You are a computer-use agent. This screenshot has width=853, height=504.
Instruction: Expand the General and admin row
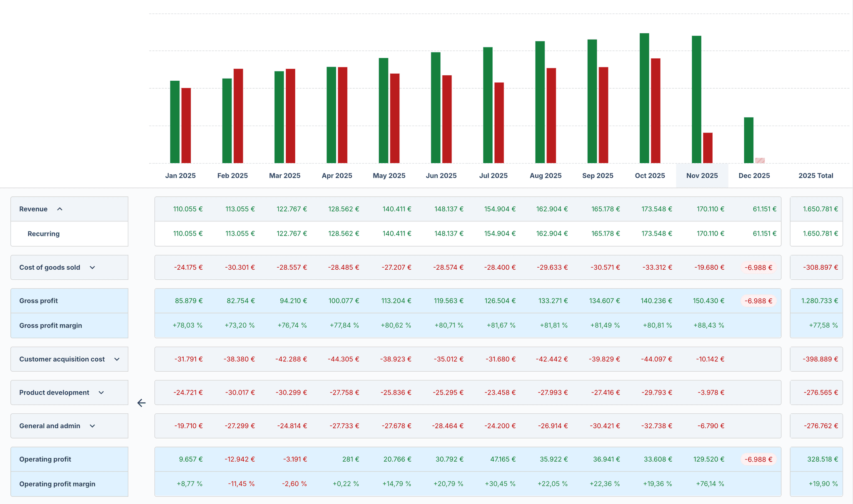92,426
